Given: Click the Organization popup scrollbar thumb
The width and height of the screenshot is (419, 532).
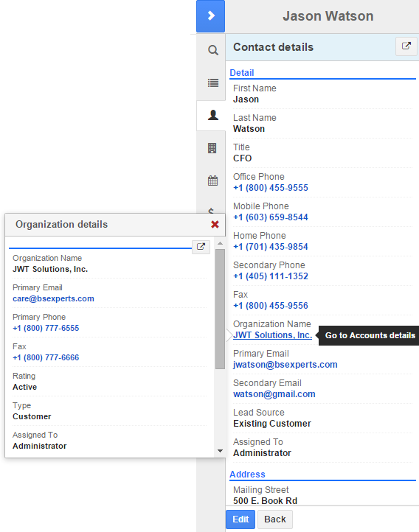Looking at the screenshot, I should click(x=220, y=309).
